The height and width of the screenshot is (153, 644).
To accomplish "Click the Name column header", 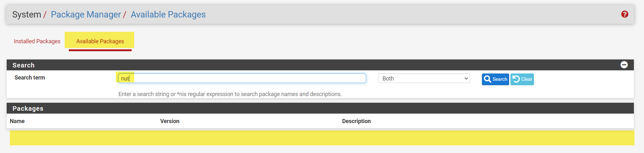I will pos(17,121).
